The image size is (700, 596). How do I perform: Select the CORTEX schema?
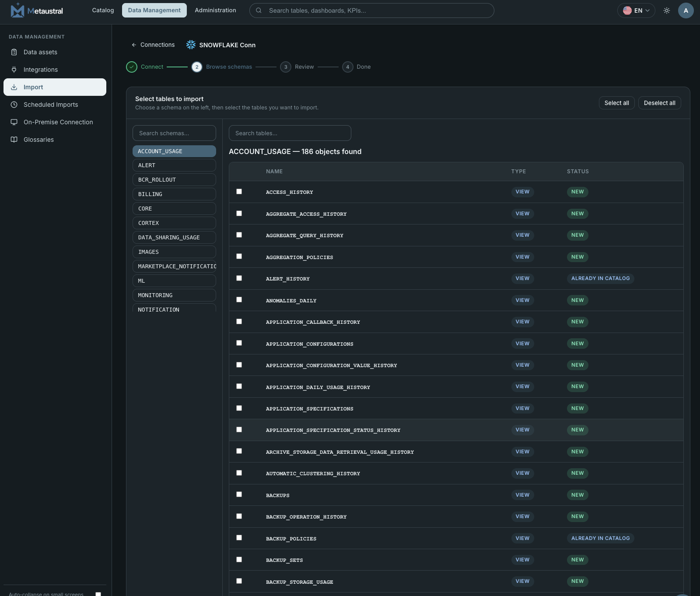click(174, 223)
